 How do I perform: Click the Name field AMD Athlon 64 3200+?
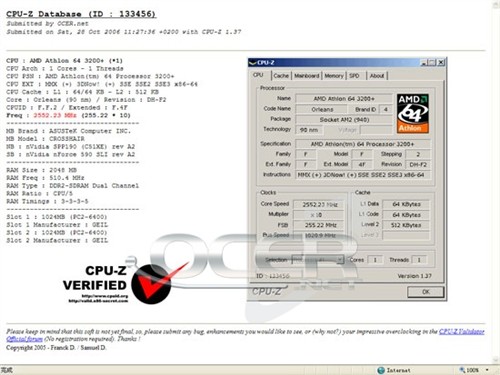point(344,99)
